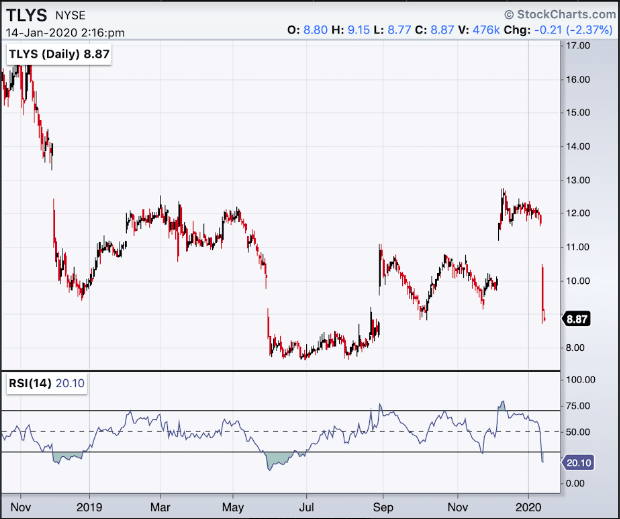Screen dimensions: 620x519
Task: Click the RSI(14) 20.10 legend box
Action: pos(47,383)
